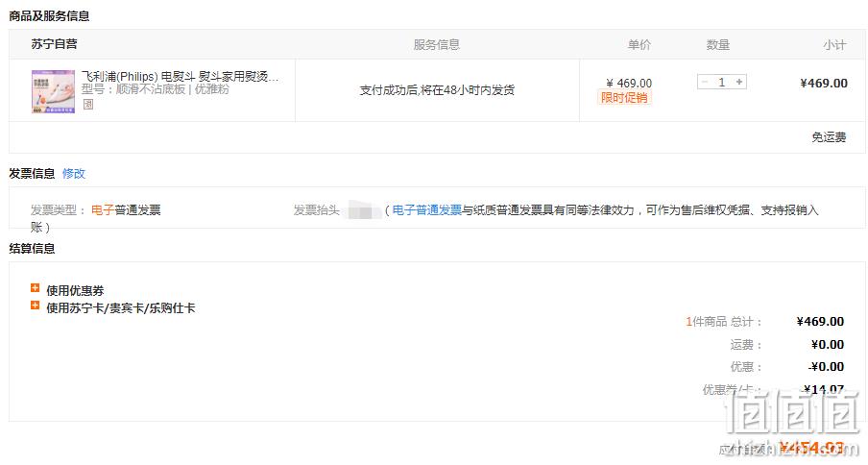Click the unit price ¥ 469.00
The height and width of the screenshot is (465, 868).
tap(629, 83)
